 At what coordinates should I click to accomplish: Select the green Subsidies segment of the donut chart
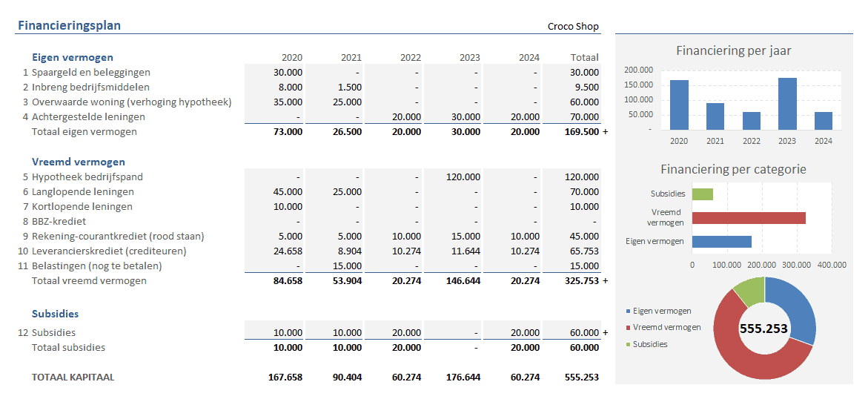[x=747, y=290]
